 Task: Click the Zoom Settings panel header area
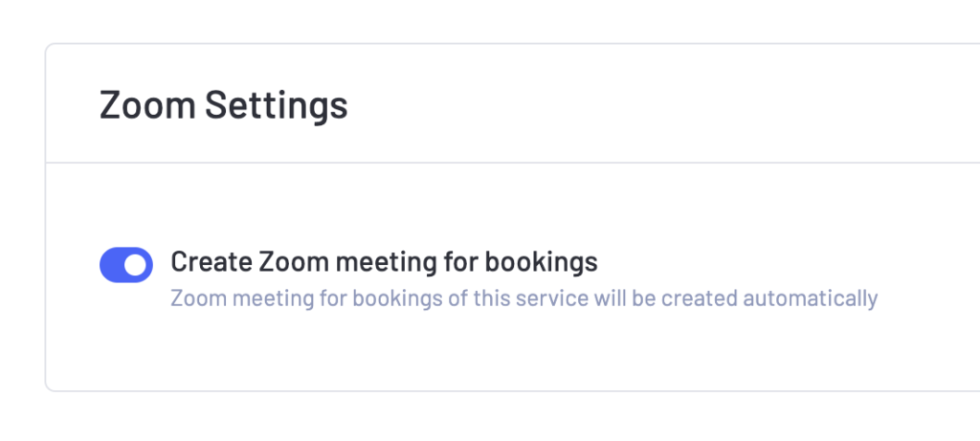(574, 104)
